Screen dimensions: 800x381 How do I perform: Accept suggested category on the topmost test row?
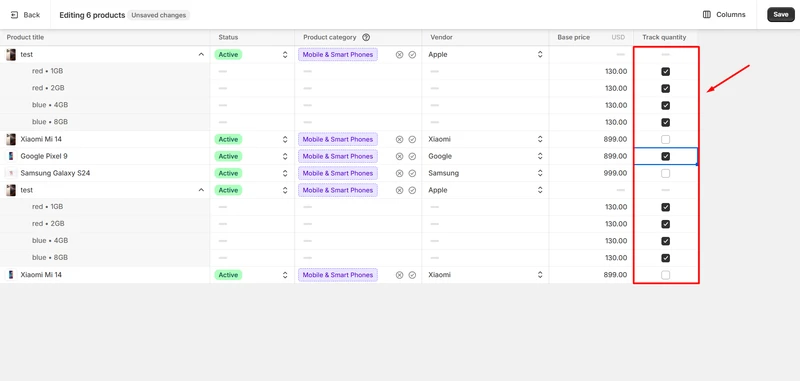click(x=412, y=55)
